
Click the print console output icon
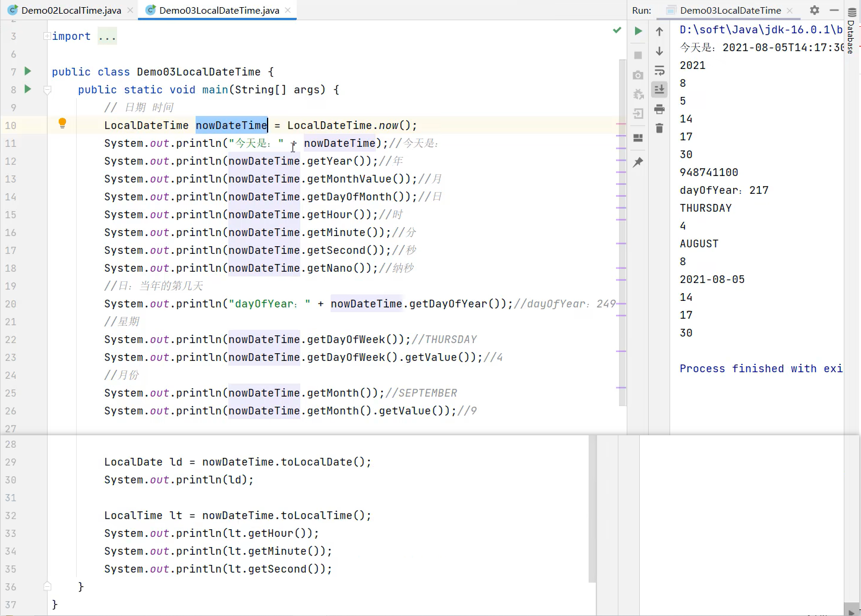click(x=659, y=109)
